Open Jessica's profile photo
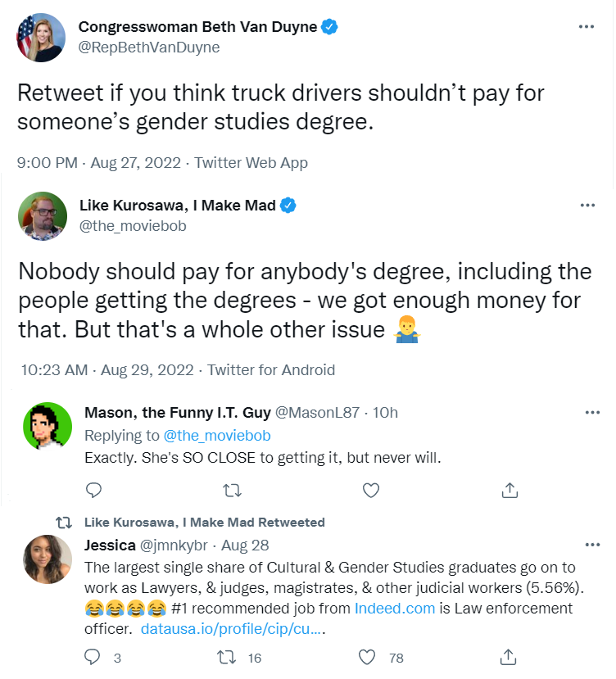616x679 pixels. pos(48,559)
